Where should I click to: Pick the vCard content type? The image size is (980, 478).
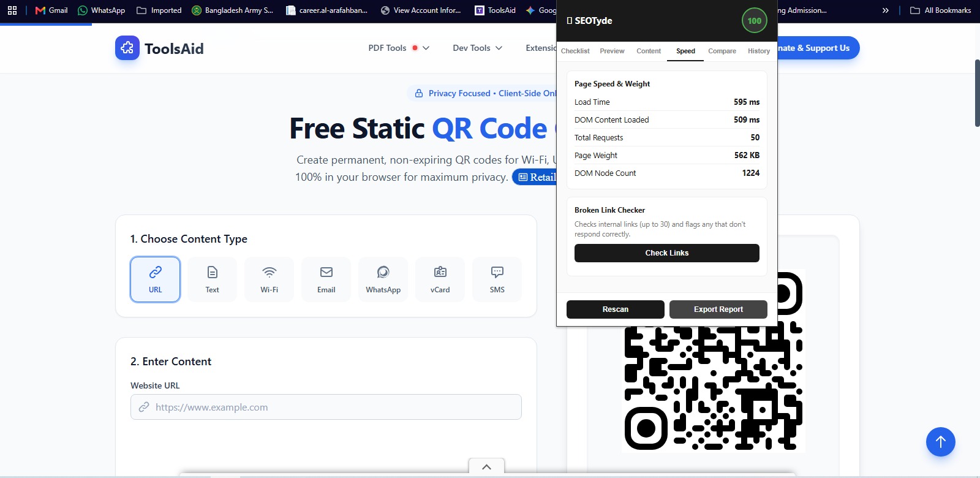440,279
